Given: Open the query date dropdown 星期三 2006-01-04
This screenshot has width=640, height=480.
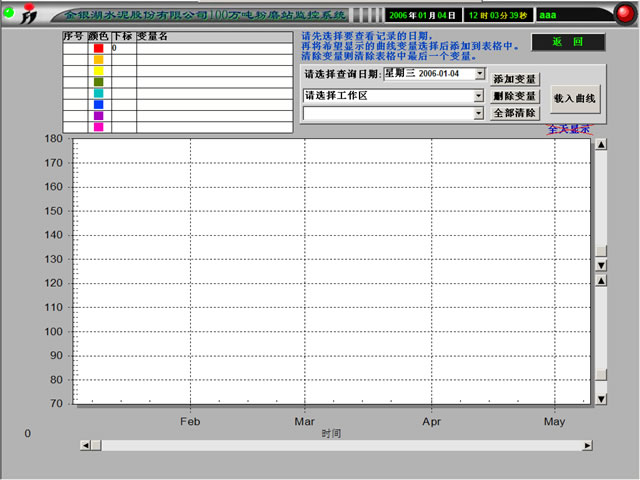Looking at the screenshot, I should click(x=480, y=74).
